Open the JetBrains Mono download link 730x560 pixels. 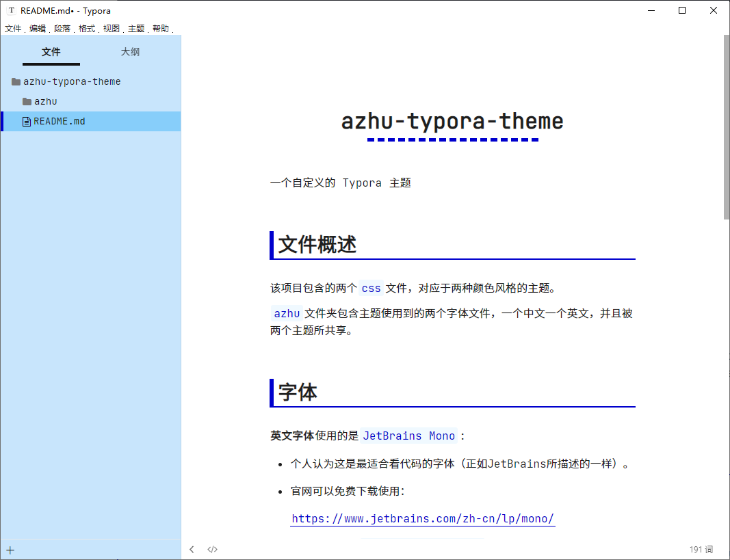[422, 518]
